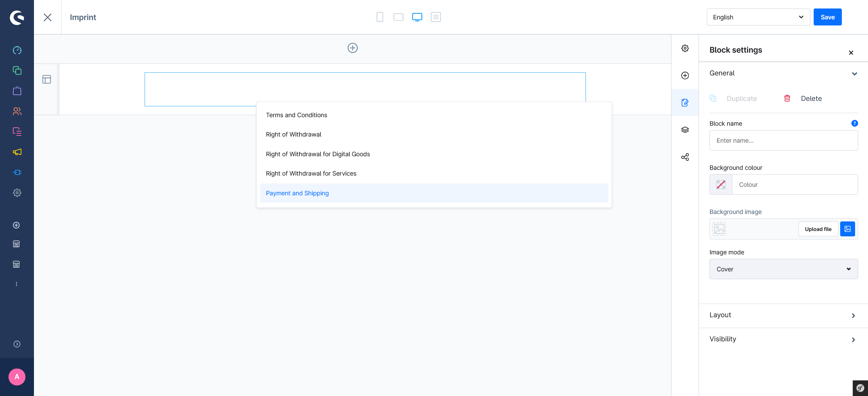
Task: Expand the Layout section
Action: [783, 315]
